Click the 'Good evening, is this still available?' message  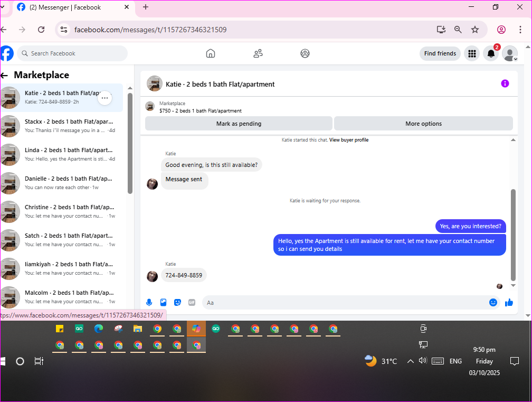(x=211, y=165)
